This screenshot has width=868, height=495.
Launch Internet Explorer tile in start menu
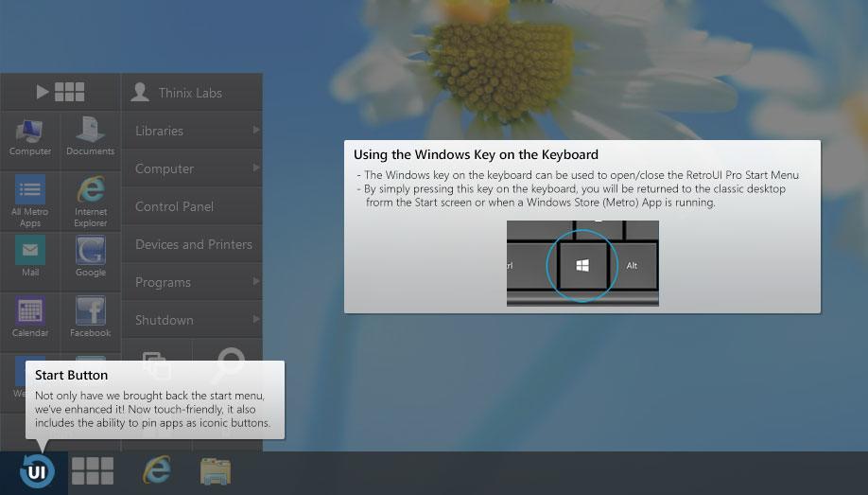tap(90, 201)
